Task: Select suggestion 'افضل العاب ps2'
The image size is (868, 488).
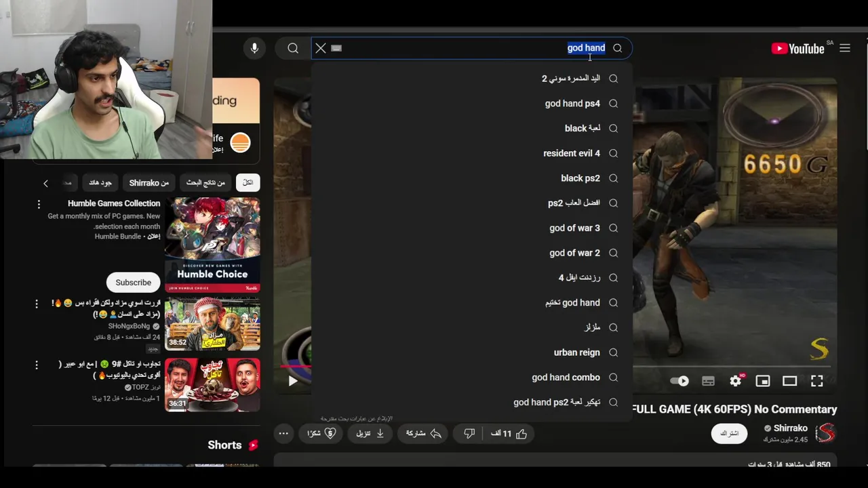Action: (x=471, y=203)
